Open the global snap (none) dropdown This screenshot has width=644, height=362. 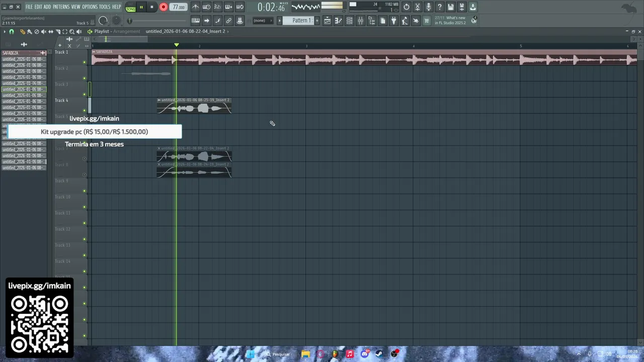click(x=263, y=21)
